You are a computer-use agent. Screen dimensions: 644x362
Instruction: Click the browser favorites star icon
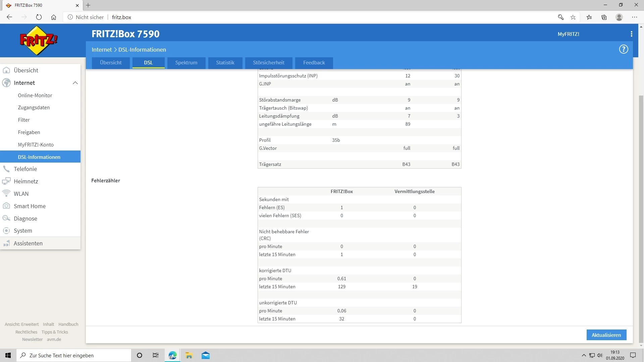573,17
